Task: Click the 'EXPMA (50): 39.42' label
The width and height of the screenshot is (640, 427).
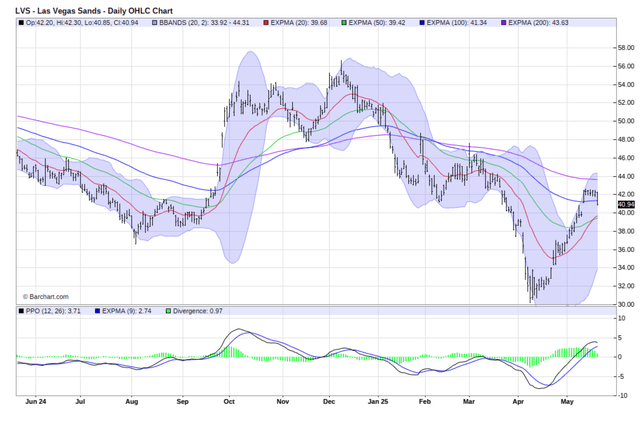Action: pos(377,23)
